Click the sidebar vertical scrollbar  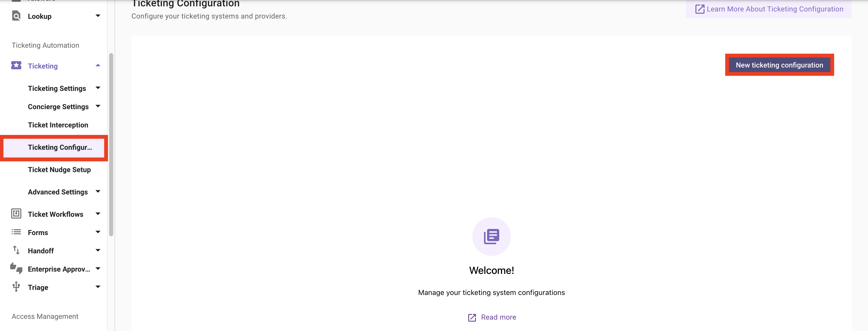click(x=111, y=145)
